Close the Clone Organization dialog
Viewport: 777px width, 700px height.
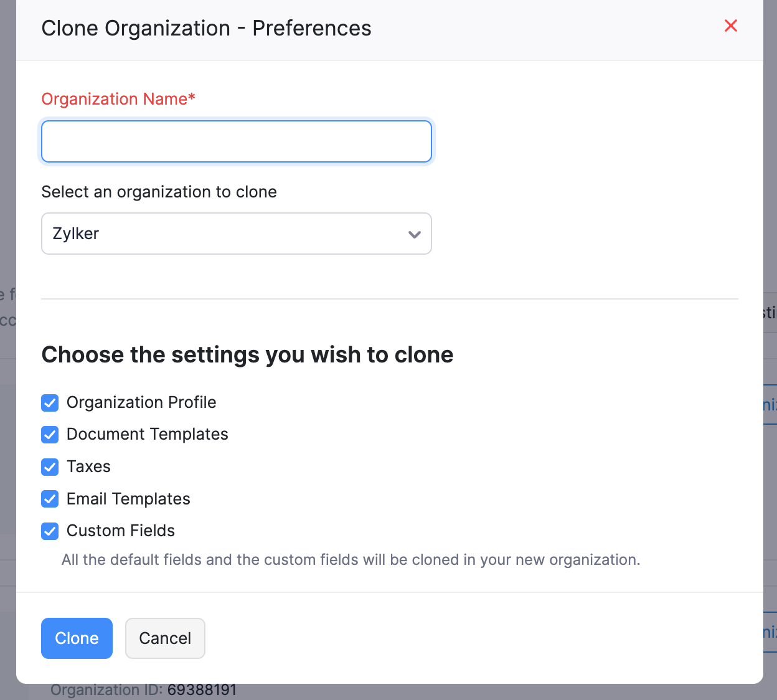(730, 26)
